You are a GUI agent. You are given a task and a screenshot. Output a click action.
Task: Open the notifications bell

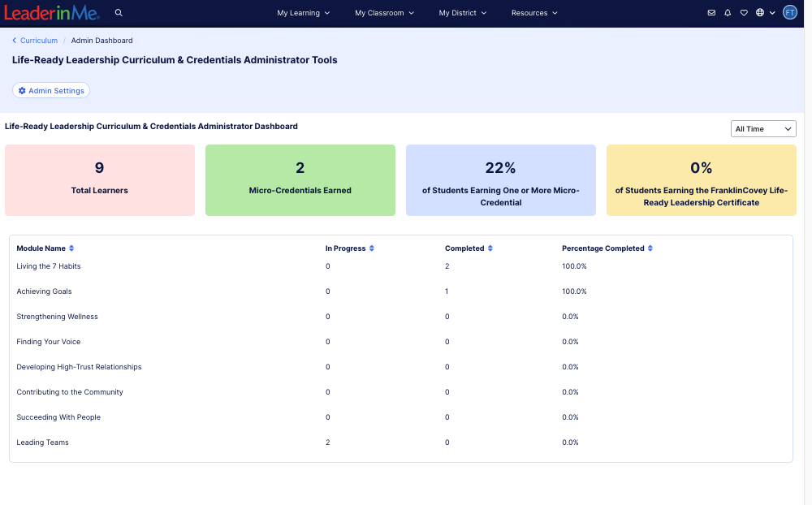click(x=728, y=12)
